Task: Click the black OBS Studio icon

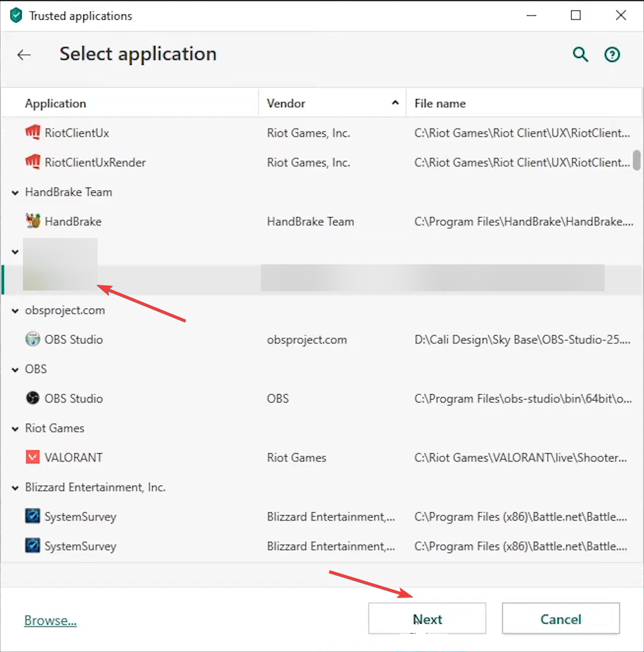Action: click(x=33, y=398)
